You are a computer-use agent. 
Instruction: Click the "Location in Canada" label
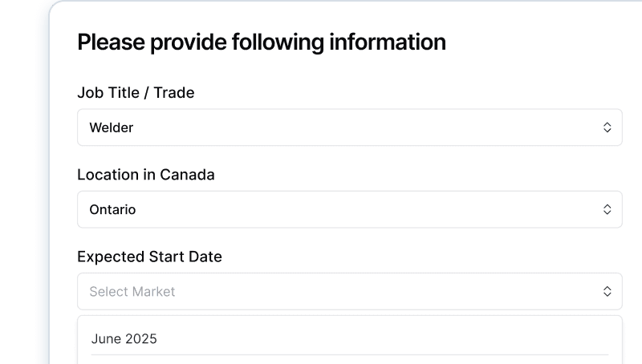[145, 174]
